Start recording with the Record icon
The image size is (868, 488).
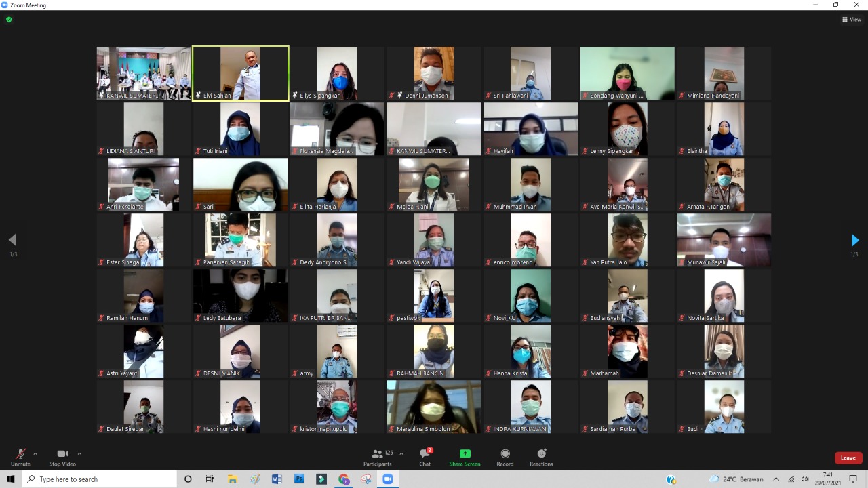(505, 455)
